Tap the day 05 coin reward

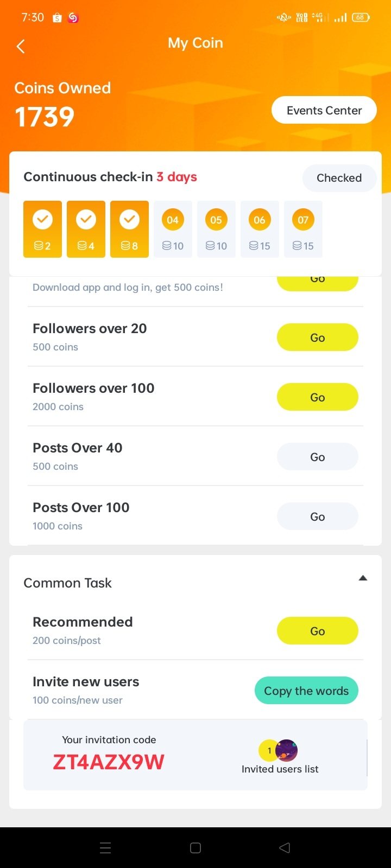(216, 229)
